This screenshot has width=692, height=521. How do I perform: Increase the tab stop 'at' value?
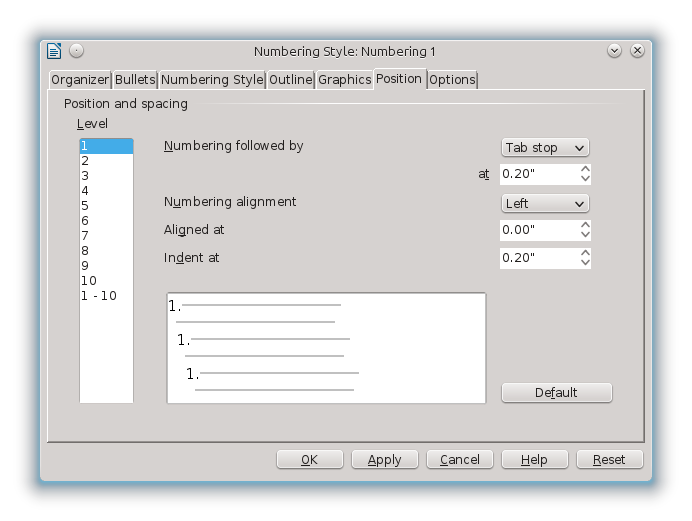(x=585, y=169)
